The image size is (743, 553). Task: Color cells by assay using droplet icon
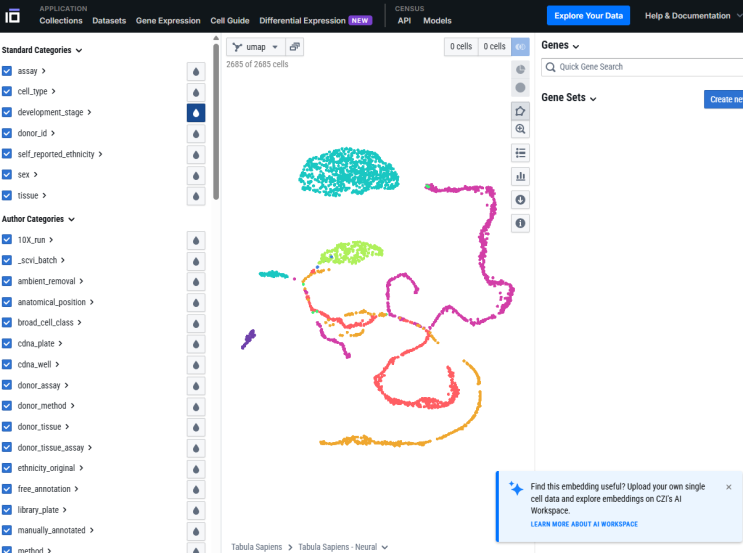tap(196, 72)
